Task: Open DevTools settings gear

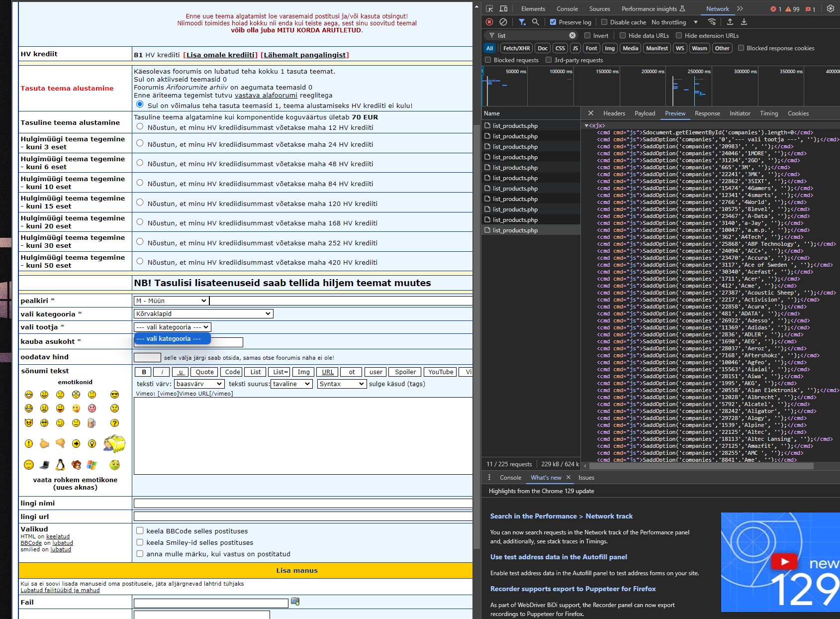Action: coord(830,8)
